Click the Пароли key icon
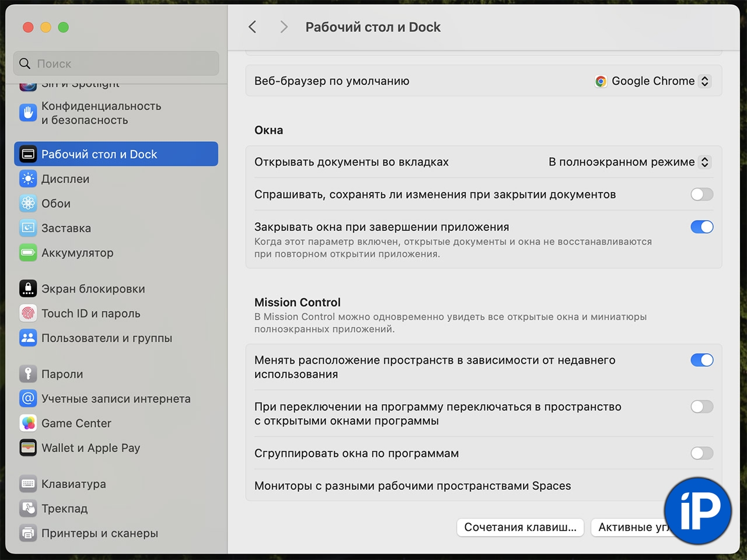The width and height of the screenshot is (747, 560). coord(28,374)
